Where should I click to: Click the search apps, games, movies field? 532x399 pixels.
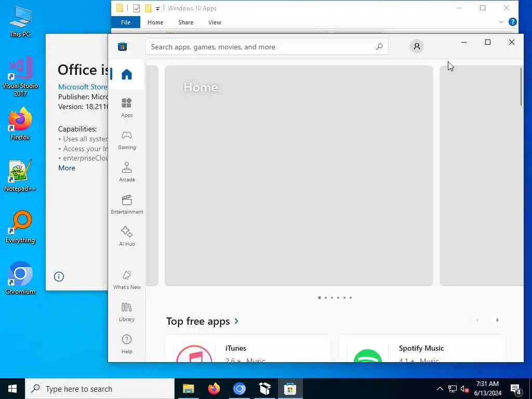(x=267, y=47)
